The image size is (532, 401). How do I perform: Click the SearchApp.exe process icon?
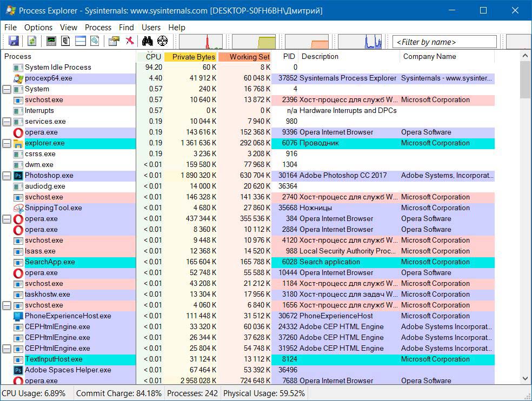pyautogui.click(x=18, y=262)
